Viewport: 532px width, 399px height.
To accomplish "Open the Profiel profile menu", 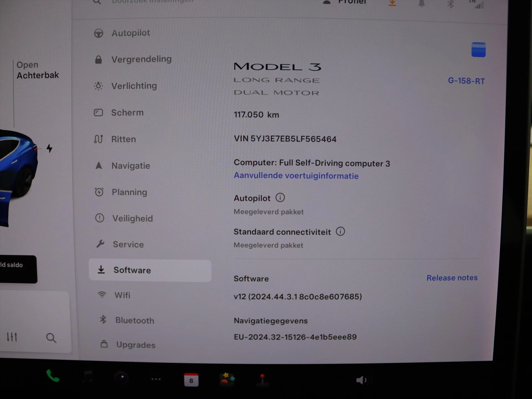I will 345,2.
